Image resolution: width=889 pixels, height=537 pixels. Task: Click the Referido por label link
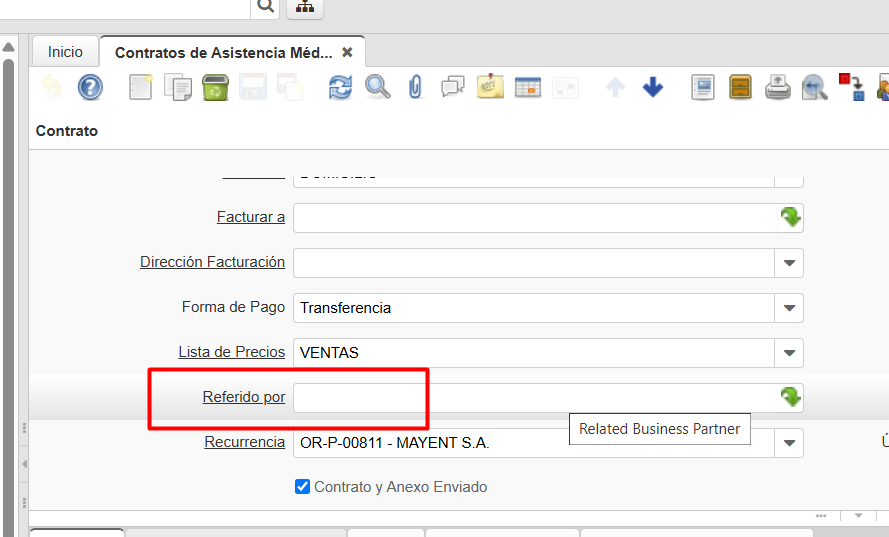pos(243,397)
